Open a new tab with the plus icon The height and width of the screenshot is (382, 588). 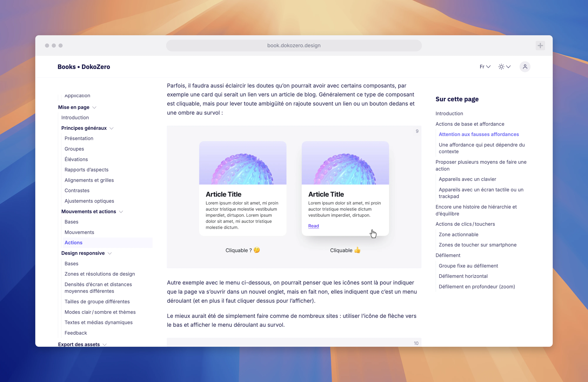coord(540,45)
